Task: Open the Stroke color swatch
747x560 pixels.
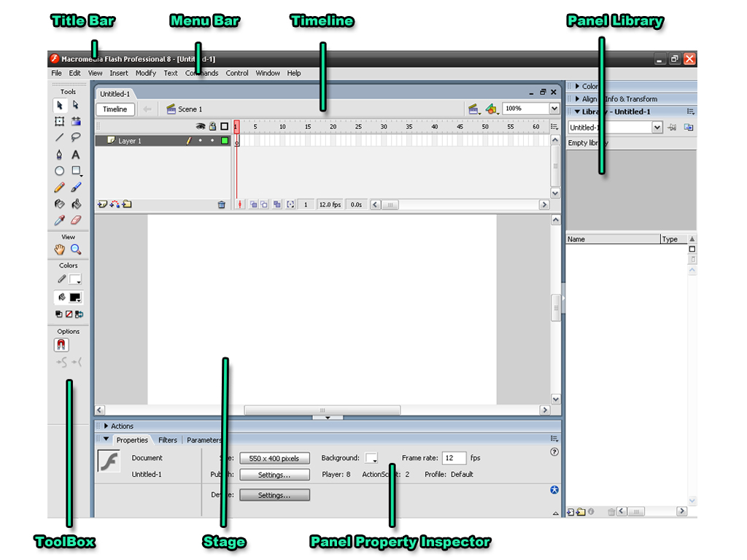Action: pos(75,279)
